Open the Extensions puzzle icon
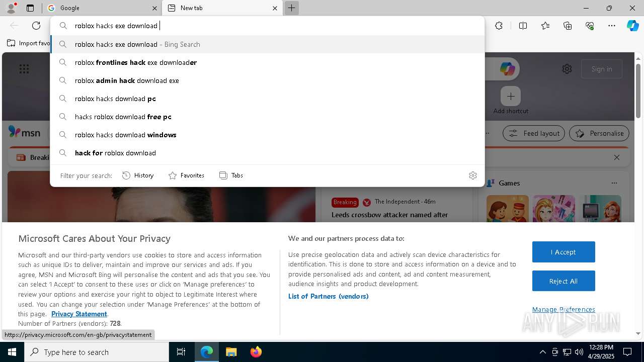The width and height of the screenshot is (644, 362). tap(499, 26)
